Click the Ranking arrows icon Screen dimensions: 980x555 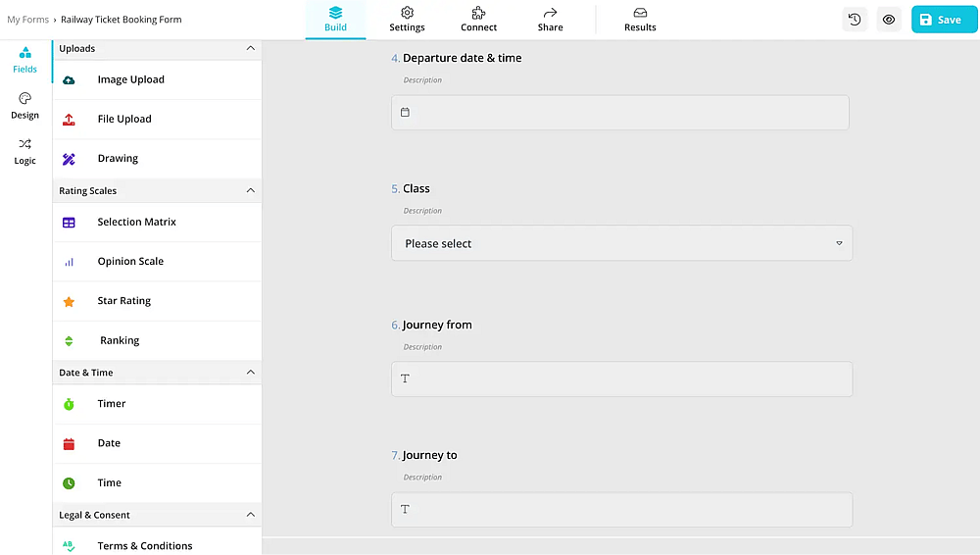[69, 341]
